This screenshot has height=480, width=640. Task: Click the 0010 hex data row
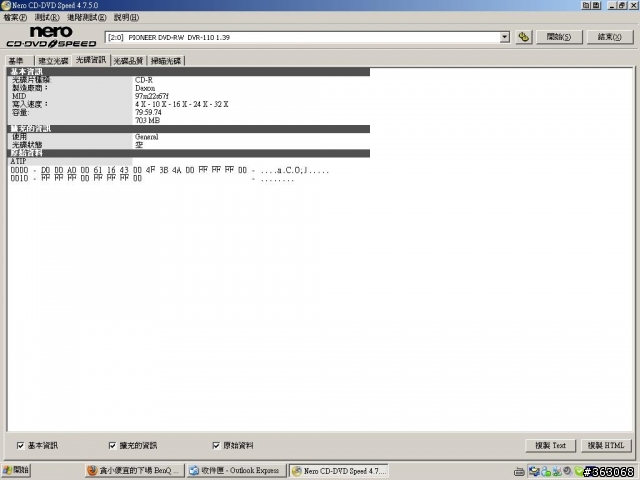pyautogui.click(x=152, y=178)
